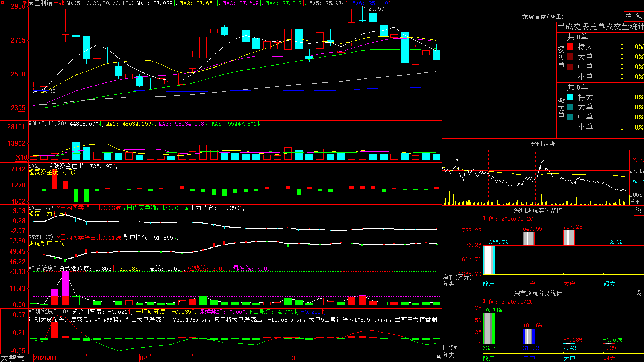Viewport: 644px width, 362px height.
Task: Click the 超赢资金流(万元) label
Action: click(52, 172)
